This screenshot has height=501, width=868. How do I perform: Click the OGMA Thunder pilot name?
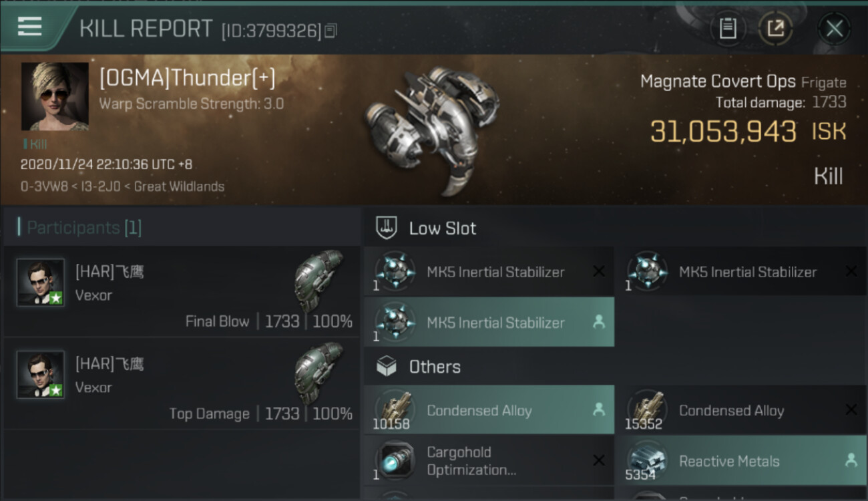point(187,78)
